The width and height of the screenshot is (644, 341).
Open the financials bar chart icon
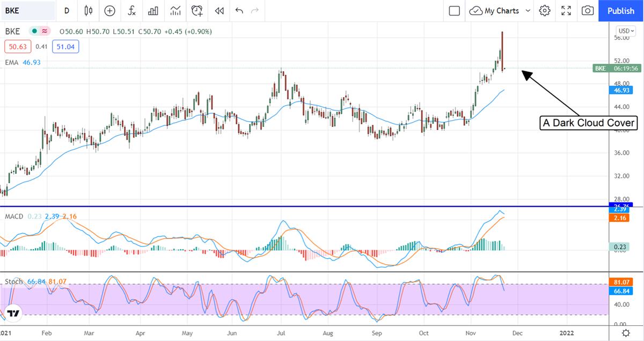coord(153,11)
